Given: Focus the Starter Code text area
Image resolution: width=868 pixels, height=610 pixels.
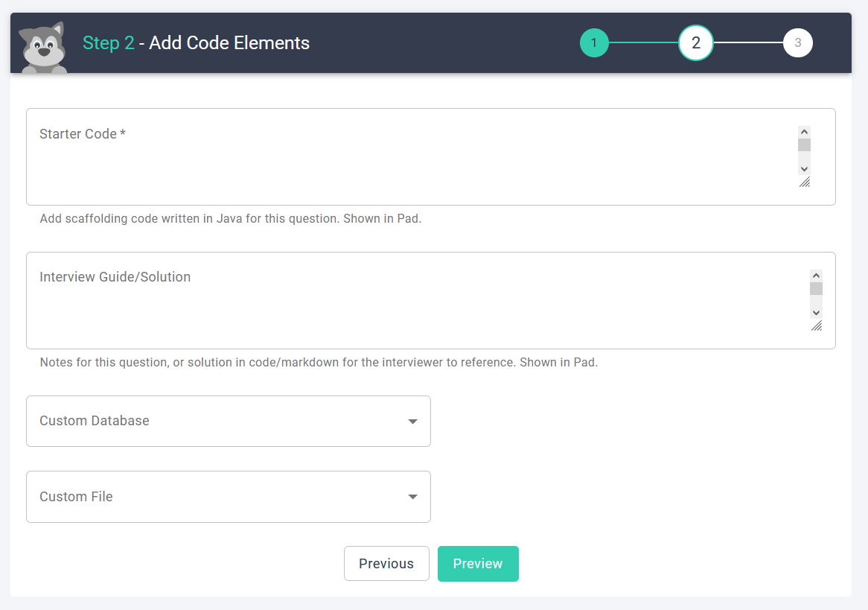Looking at the screenshot, I should click(x=431, y=157).
